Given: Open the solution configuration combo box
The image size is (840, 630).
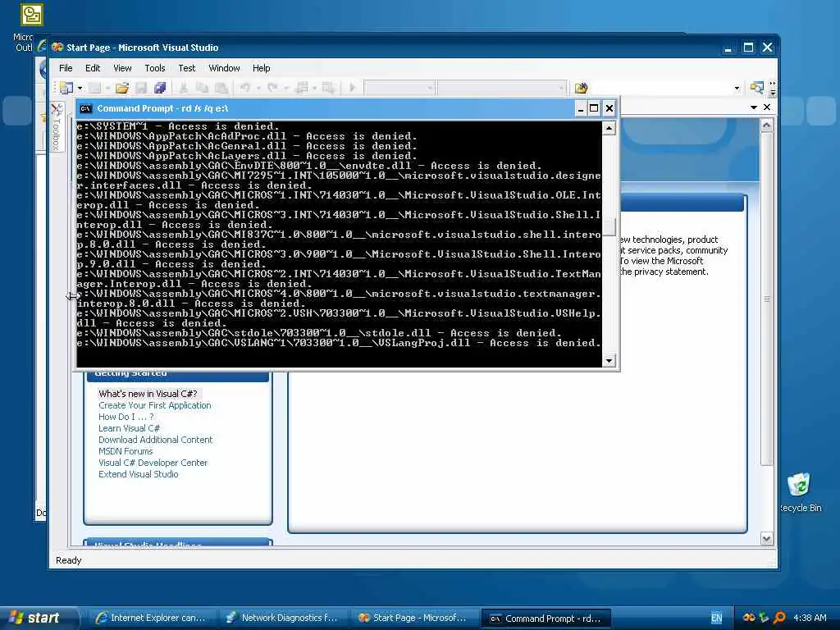Looking at the screenshot, I should tap(399, 88).
